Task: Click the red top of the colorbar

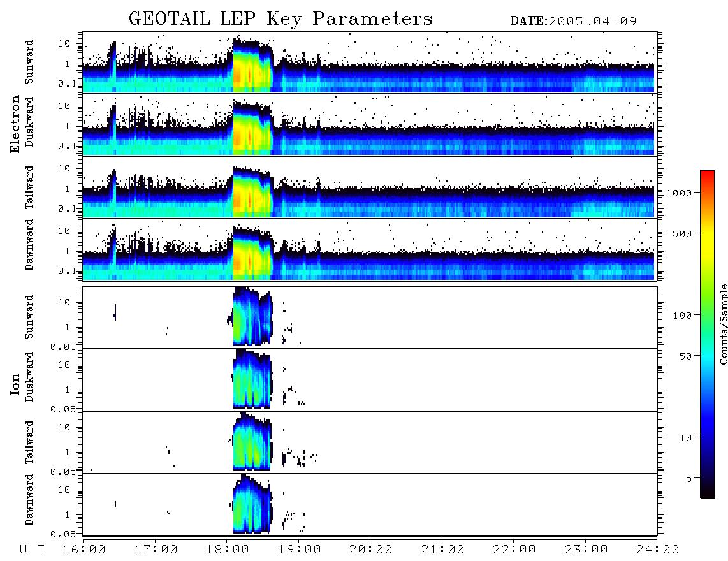Action: (707, 177)
